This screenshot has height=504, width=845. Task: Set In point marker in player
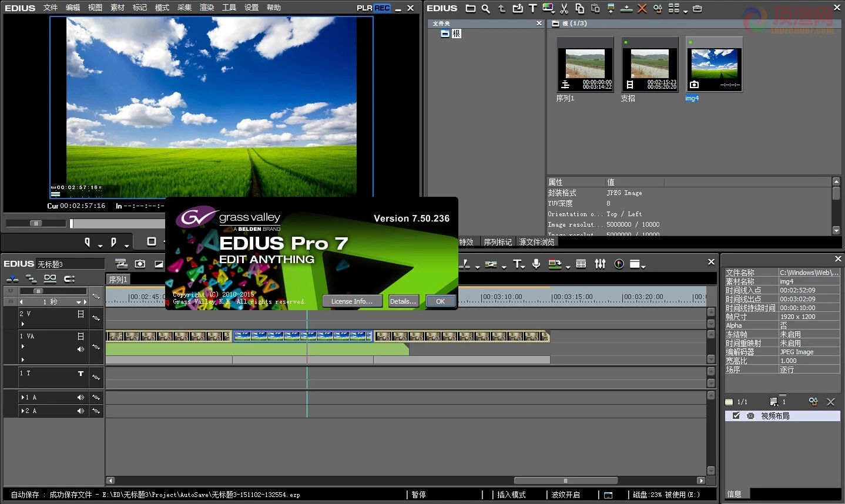(x=88, y=241)
